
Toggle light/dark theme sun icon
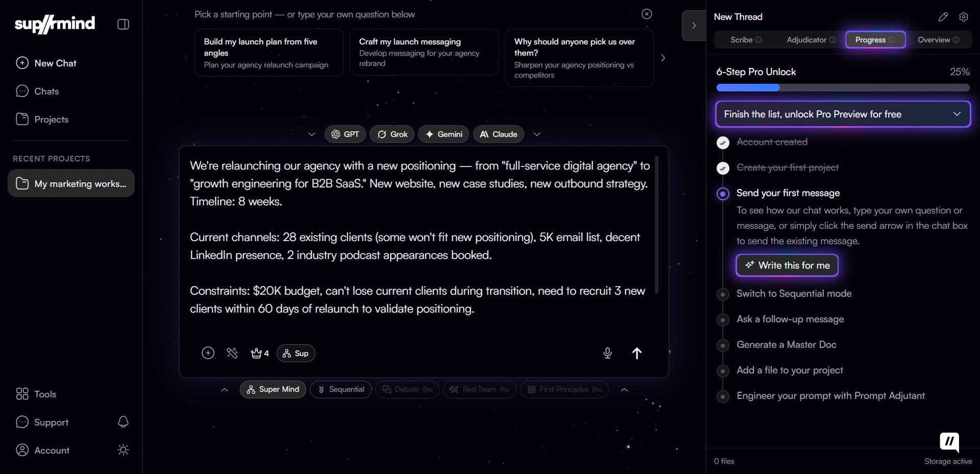pyautogui.click(x=123, y=450)
